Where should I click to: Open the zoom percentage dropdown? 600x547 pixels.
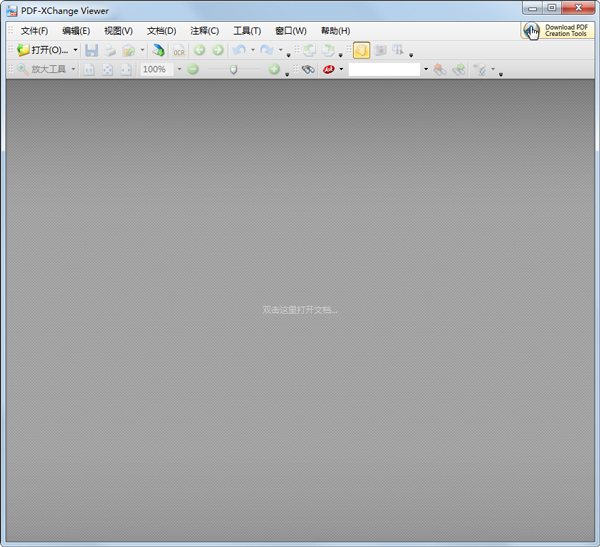point(179,69)
